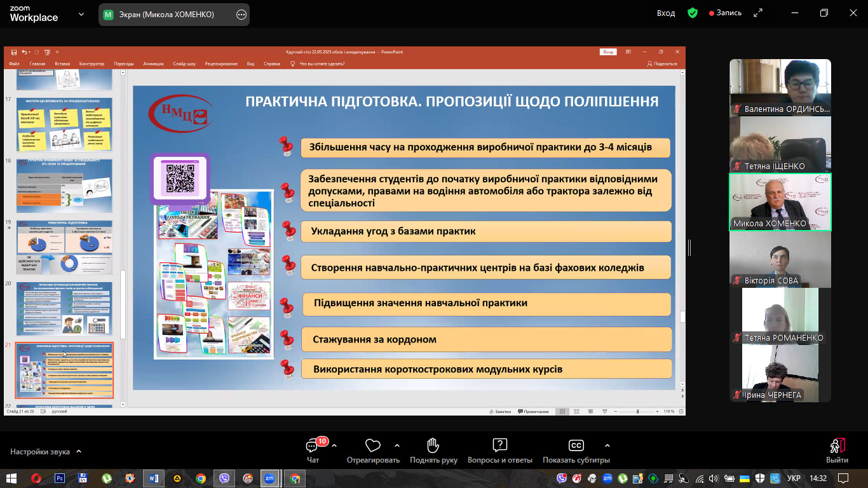Select slide 20 thumbnail
The image size is (868, 488).
click(x=64, y=309)
